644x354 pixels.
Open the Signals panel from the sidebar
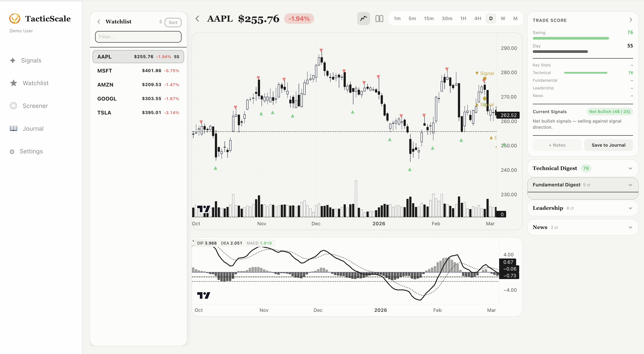[31, 60]
